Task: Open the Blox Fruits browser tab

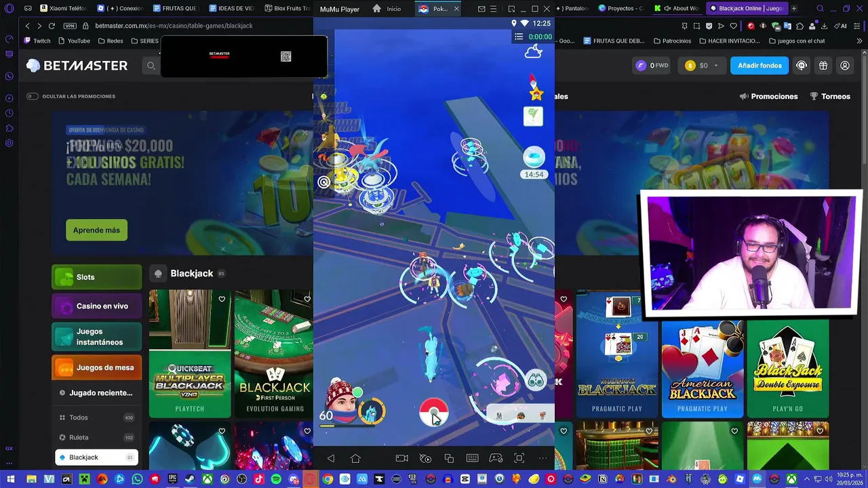Action: (x=287, y=9)
